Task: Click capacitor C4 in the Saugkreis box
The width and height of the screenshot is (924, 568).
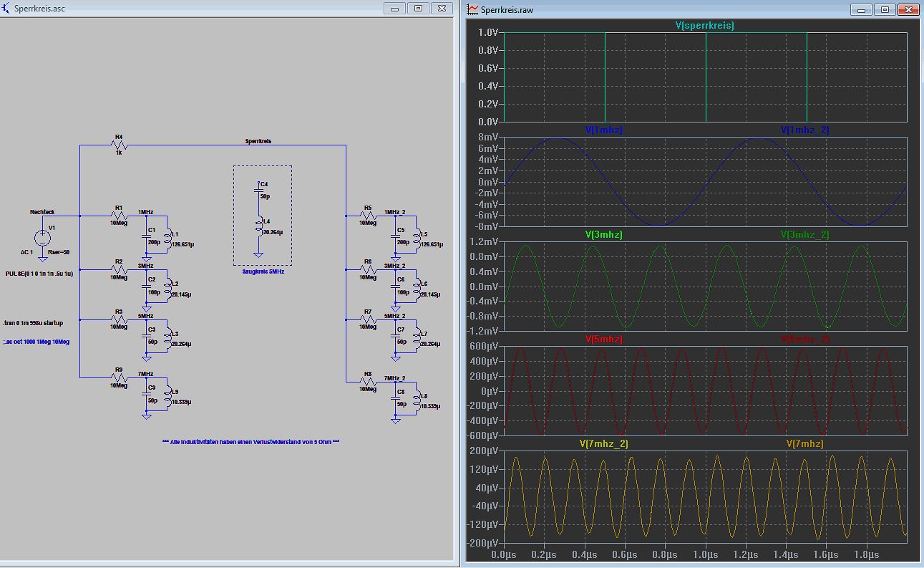Action: 259,189
